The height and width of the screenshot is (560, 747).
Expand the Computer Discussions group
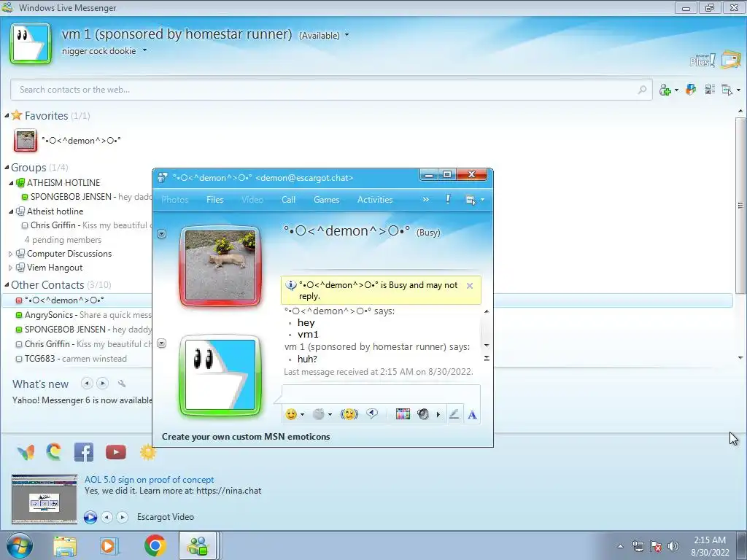10,254
